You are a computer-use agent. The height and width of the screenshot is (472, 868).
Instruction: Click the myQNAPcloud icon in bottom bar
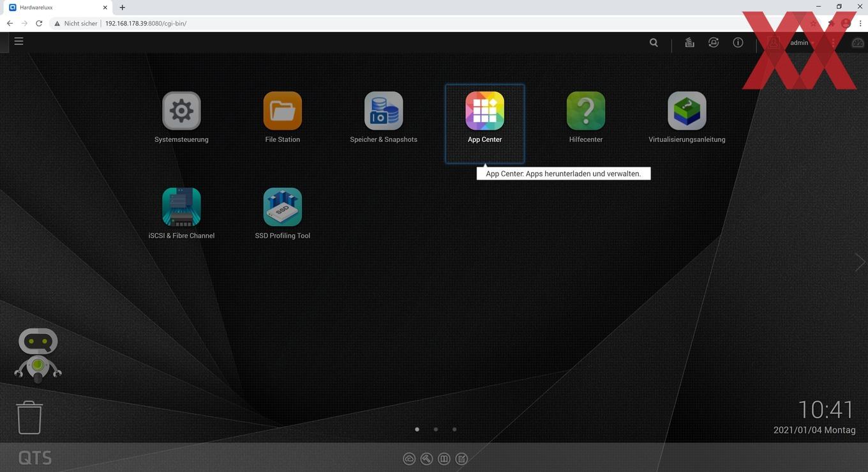(409, 459)
